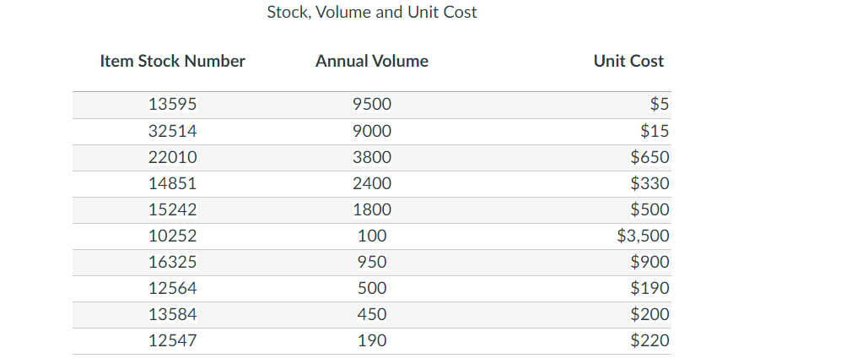
Task: Click the 'Unit Cost' column header
Action: (x=628, y=61)
